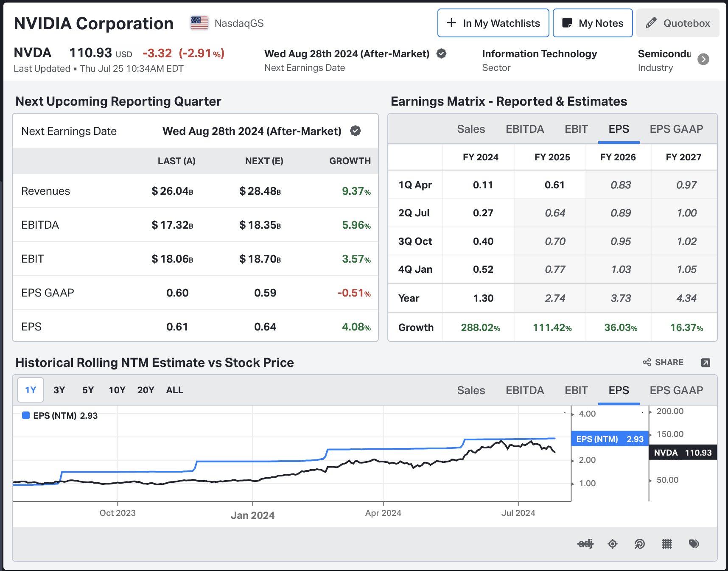Viewport: 728px width, 571px height.
Task: Select EBITDA tab in Earnings Matrix
Action: click(525, 129)
